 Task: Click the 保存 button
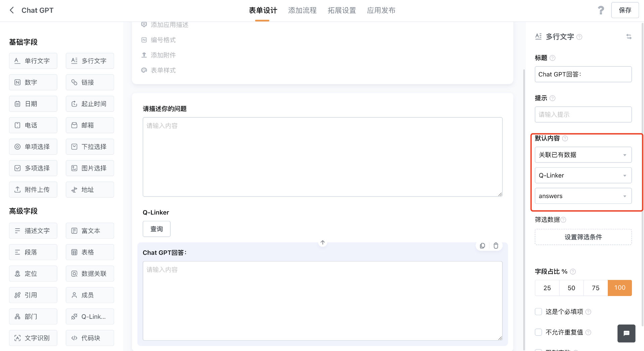pyautogui.click(x=625, y=10)
